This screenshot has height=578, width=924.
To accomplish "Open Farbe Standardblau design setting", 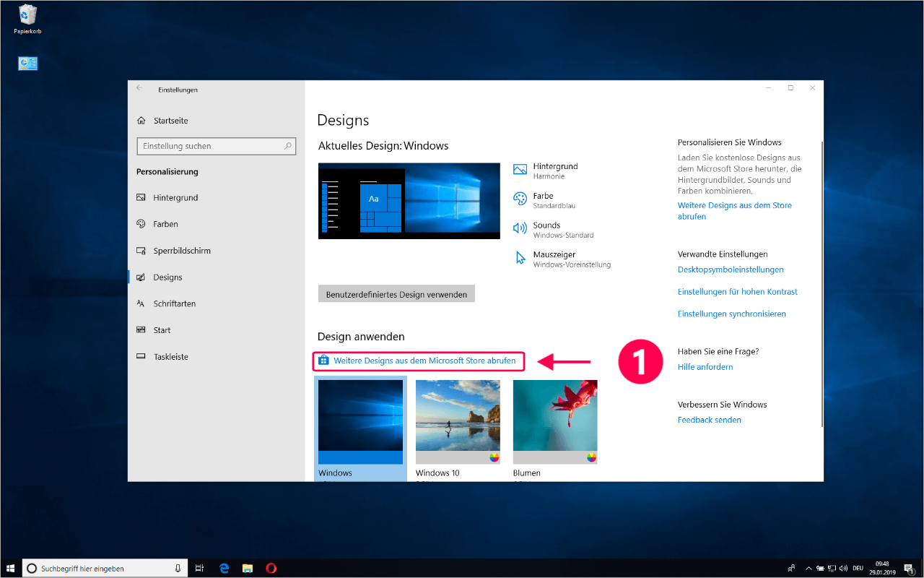I will click(544, 200).
